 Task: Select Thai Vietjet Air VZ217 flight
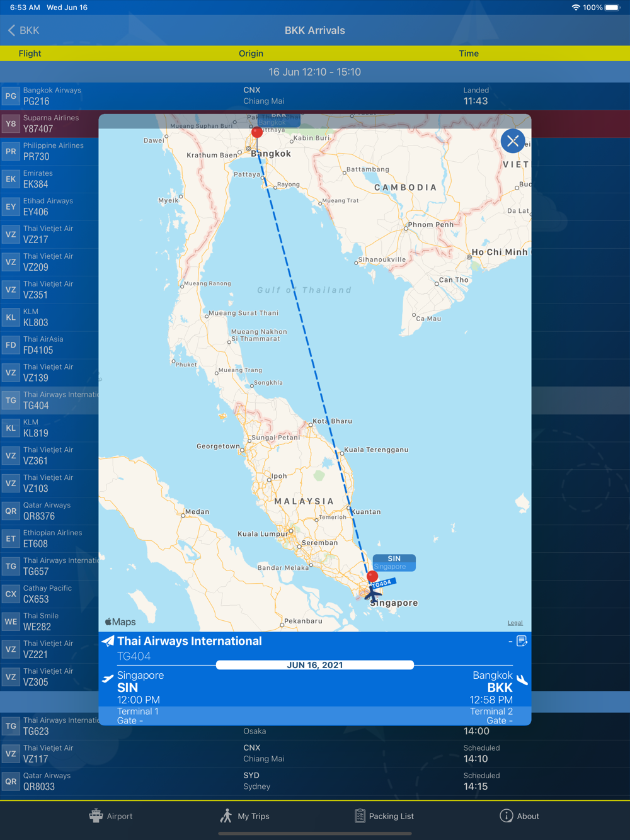(49, 235)
